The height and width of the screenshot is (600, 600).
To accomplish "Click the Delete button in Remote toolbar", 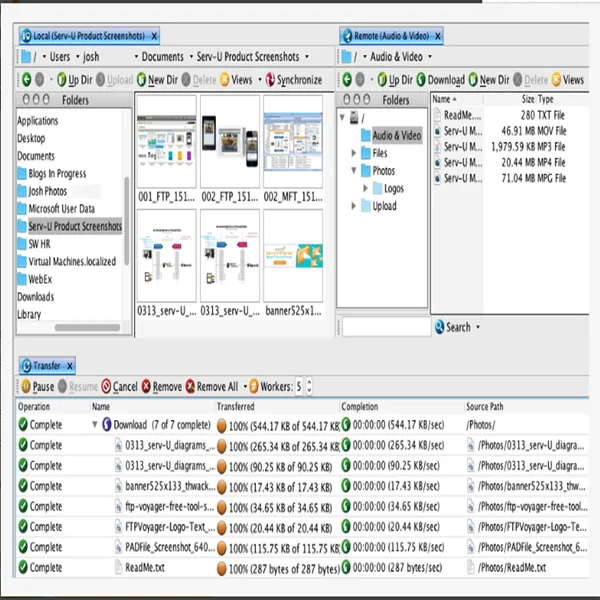I will click(531, 80).
